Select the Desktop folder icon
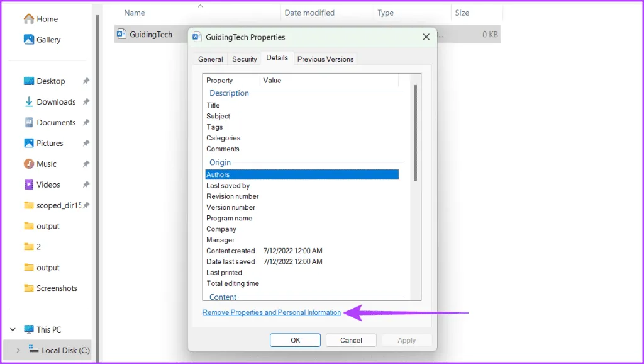The height and width of the screenshot is (364, 644). pos(29,81)
